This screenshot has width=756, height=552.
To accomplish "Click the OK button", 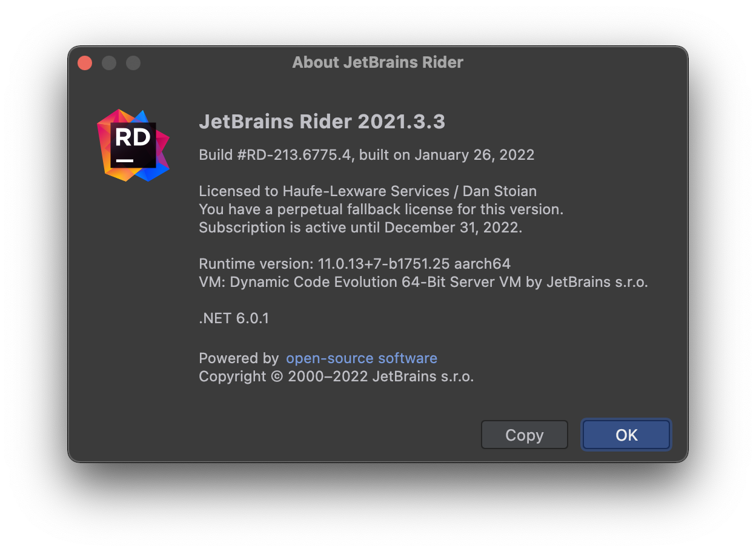I will click(626, 435).
